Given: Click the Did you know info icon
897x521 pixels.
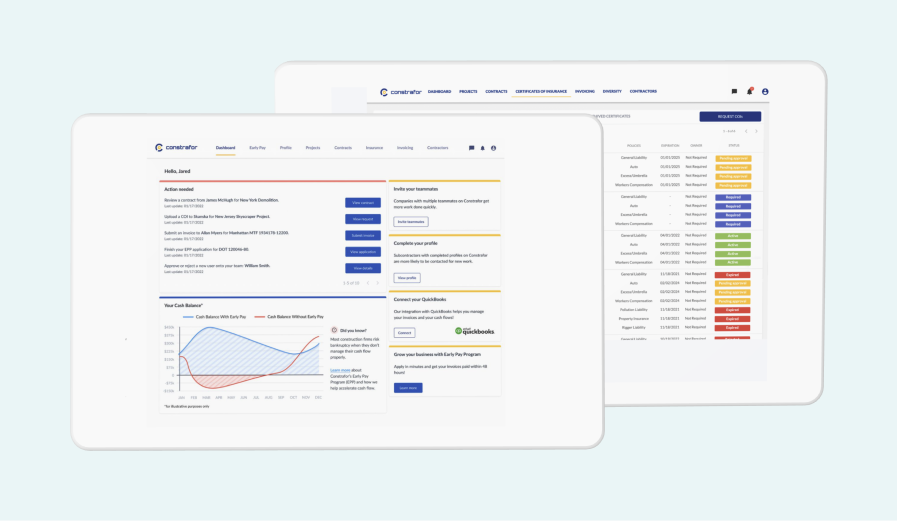Looking at the screenshot, I should [334, 331].
